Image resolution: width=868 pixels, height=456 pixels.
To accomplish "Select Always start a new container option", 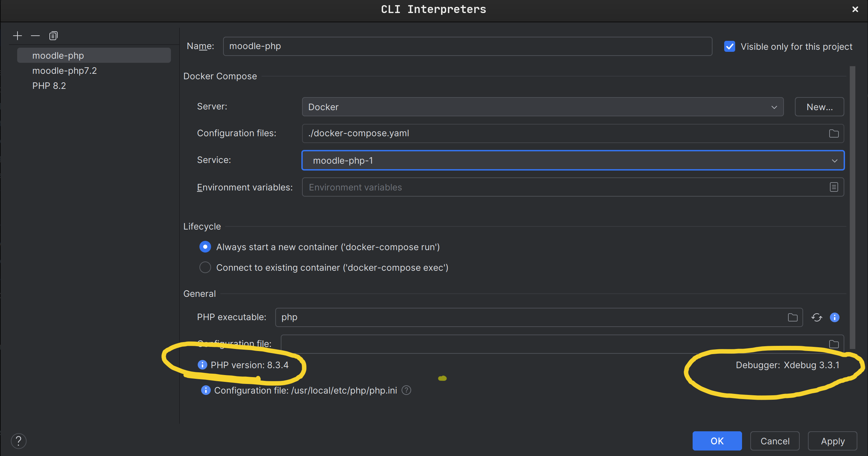I will 205,247.
